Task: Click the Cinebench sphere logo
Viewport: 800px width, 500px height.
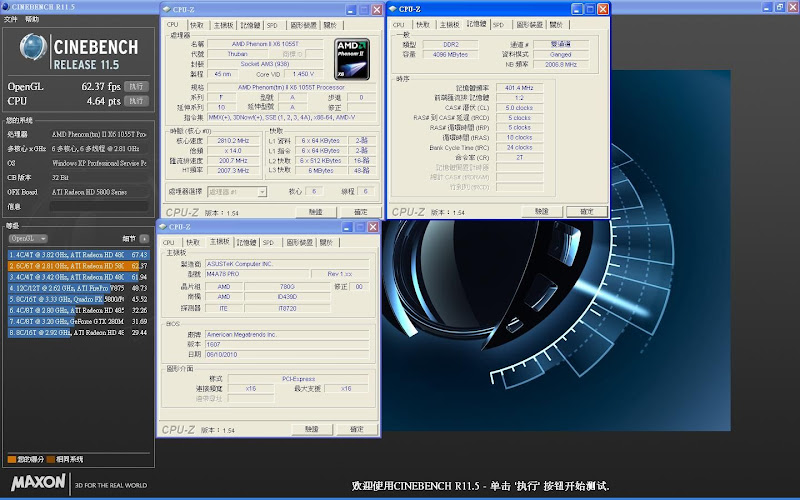Action: pos(33,47)
